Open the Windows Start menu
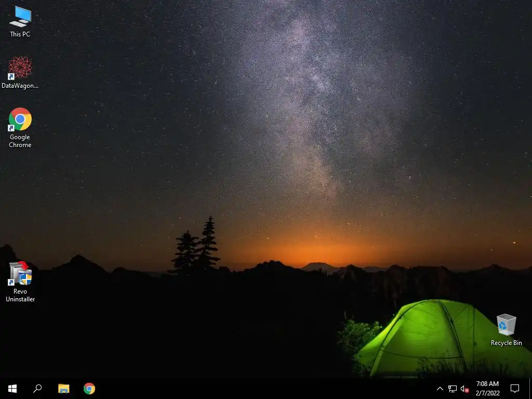 (12, 389)
